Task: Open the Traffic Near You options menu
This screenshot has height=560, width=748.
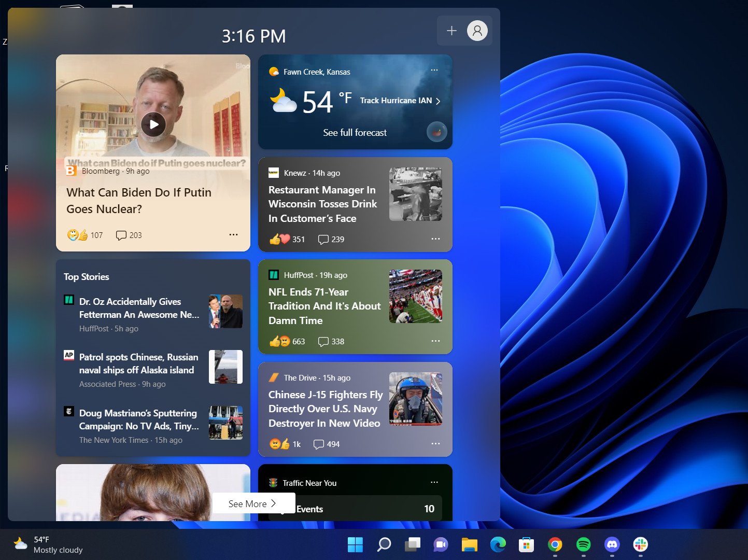Action: point(434,482)
